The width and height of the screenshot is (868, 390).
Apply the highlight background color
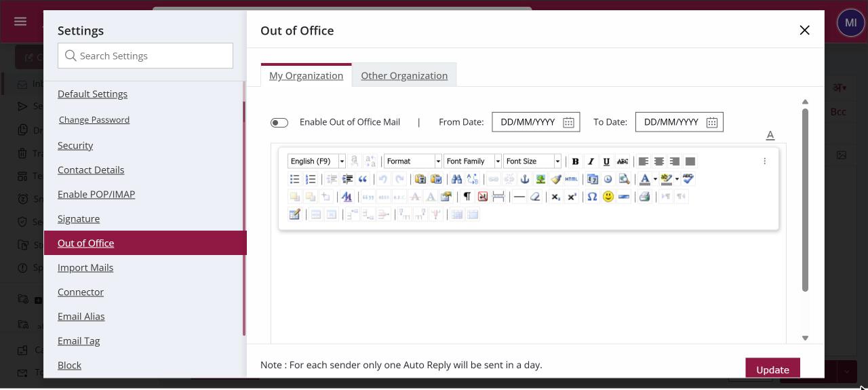click(666, 179)
